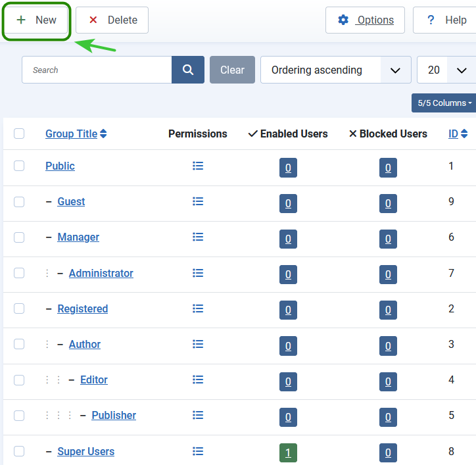Check the Publisher group checkbox

(19, 416)
